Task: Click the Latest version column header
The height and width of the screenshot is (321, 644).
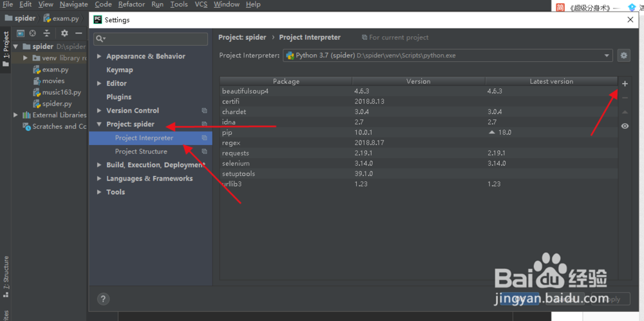Action: pyautogui.click(x=551, y=81)
